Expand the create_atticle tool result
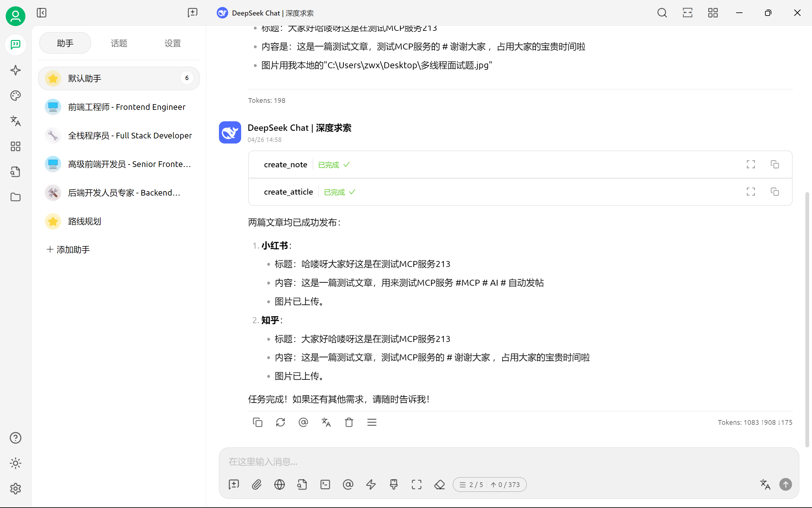 click(x=750, y=192)
